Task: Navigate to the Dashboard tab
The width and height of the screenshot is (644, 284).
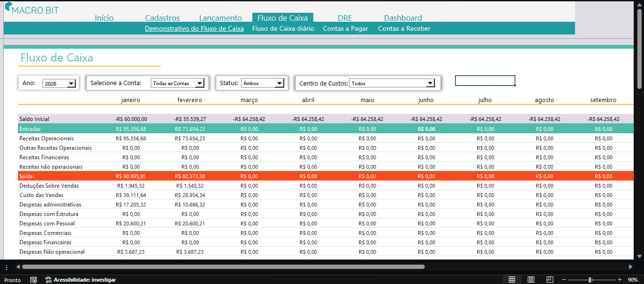Action: click(403, 18)
